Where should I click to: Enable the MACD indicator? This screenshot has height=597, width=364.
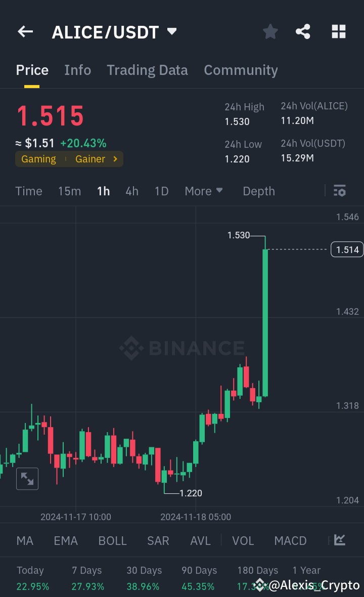point(290,540)
